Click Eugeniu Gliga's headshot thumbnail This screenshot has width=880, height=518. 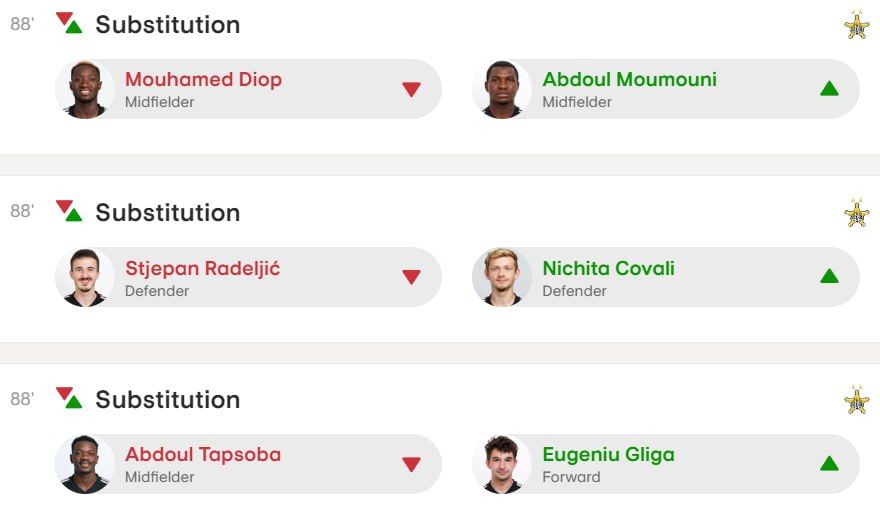(502, 464)
